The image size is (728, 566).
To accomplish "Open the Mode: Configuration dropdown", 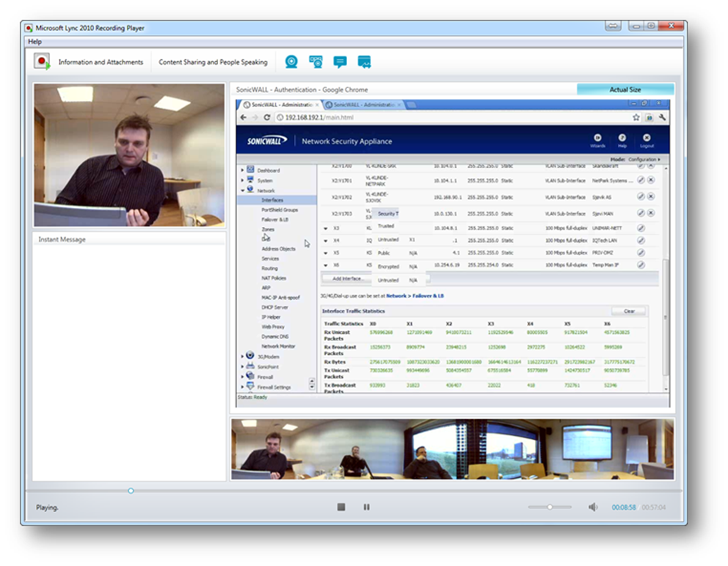I will (635, 160).
